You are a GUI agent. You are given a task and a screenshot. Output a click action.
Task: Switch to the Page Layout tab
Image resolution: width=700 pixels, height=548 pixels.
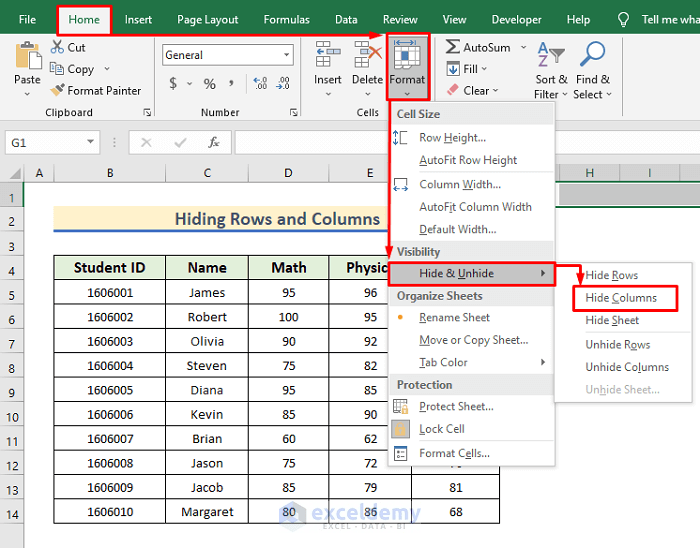tap(208, 20)
